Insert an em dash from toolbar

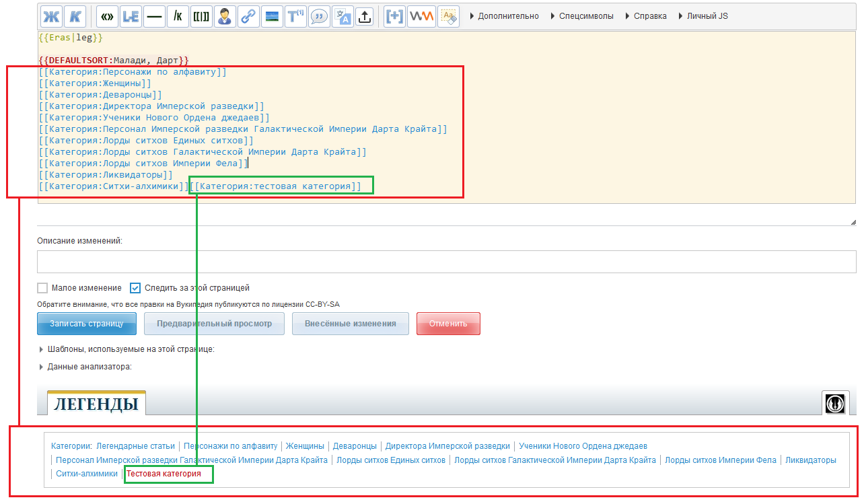[x=154, y=17]
